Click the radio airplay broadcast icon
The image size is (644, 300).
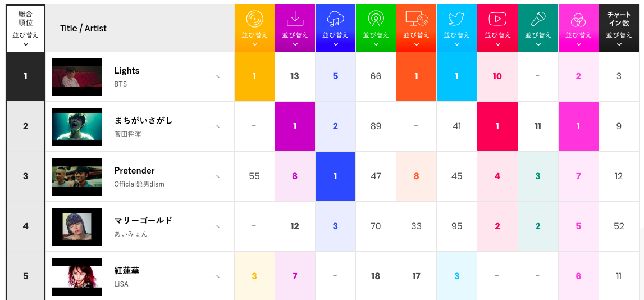376,19
